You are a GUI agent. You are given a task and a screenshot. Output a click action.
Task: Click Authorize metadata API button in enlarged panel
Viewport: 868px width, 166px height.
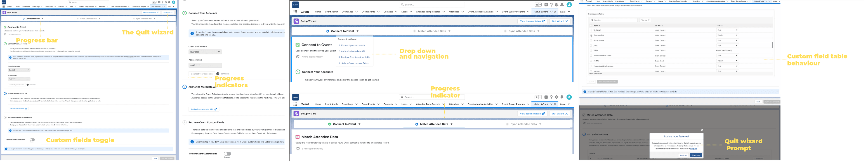point(204,109)
